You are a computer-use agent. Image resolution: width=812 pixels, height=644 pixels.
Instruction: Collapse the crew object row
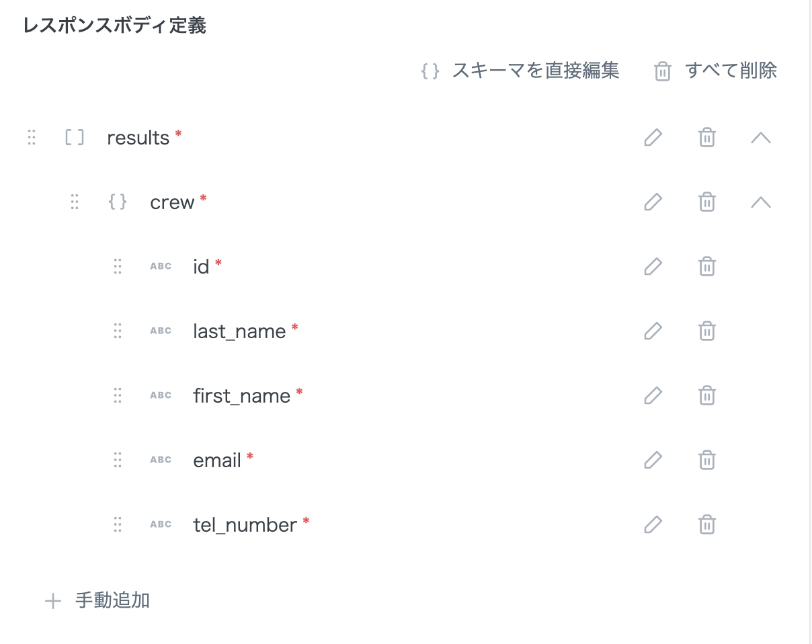click(760, 202)
